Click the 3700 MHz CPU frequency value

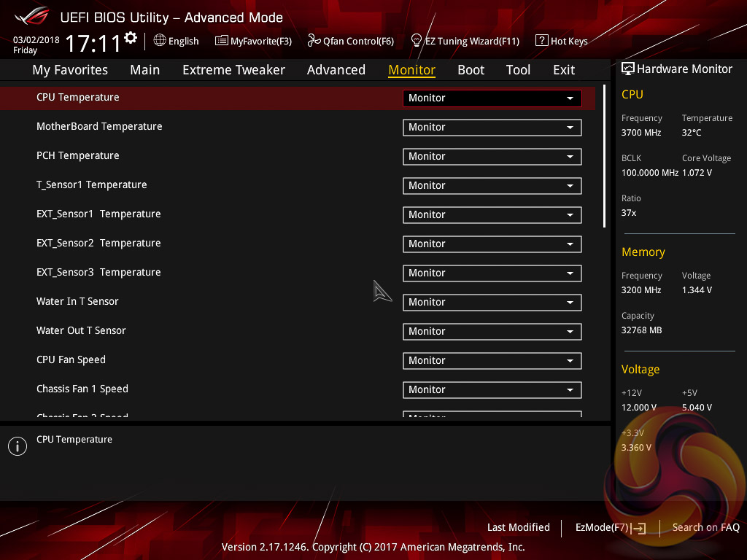point(640,133)
